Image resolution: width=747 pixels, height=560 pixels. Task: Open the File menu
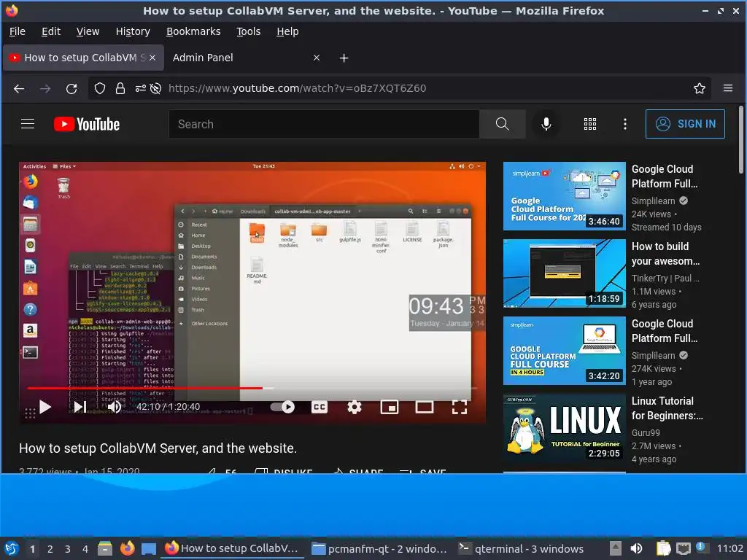click(18, 31)
